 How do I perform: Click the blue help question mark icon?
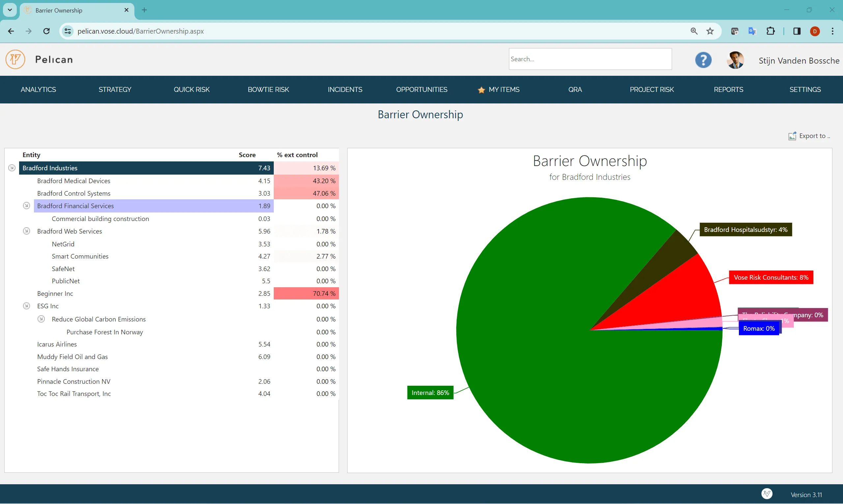tap(703, 60)
